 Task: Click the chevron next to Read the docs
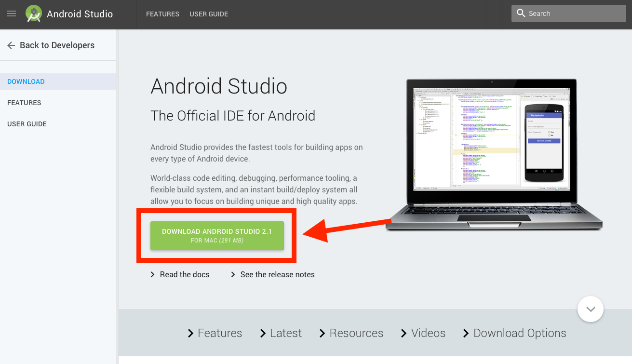pyautogui.click(x=153, y=274)
